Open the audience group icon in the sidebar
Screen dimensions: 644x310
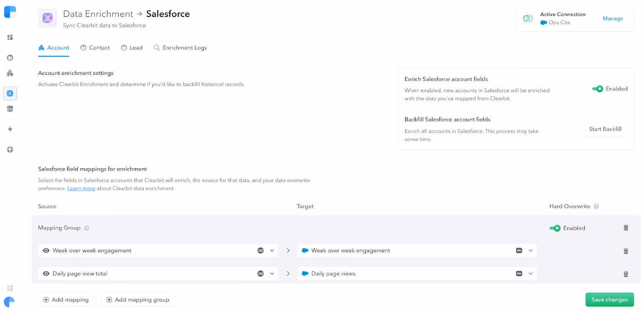pos(10,109)
